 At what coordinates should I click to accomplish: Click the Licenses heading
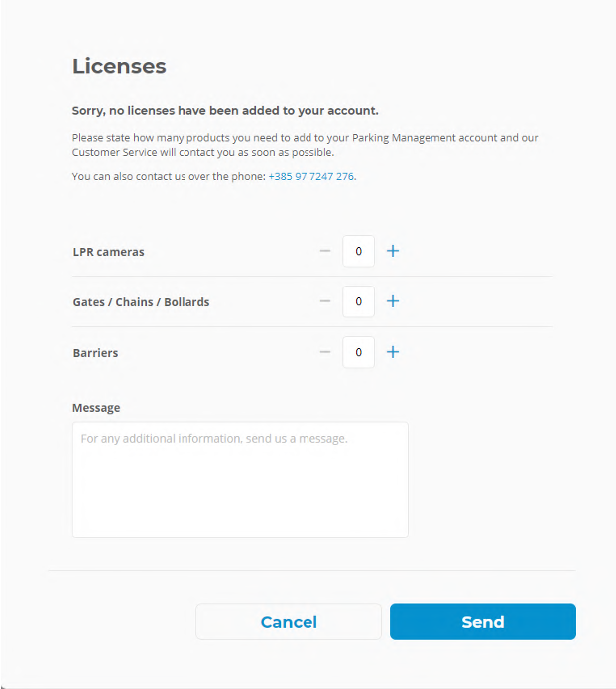pos(119,66)
